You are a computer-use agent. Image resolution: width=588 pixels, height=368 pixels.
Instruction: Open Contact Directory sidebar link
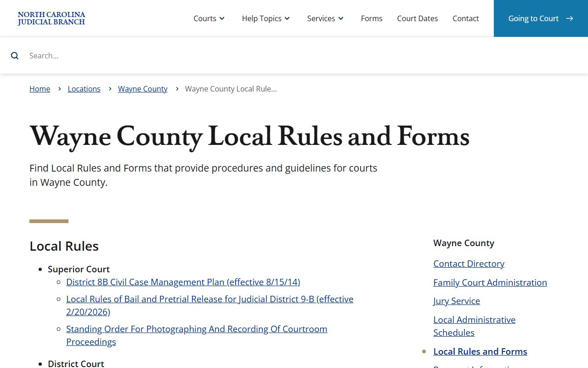tap(469, 264)
